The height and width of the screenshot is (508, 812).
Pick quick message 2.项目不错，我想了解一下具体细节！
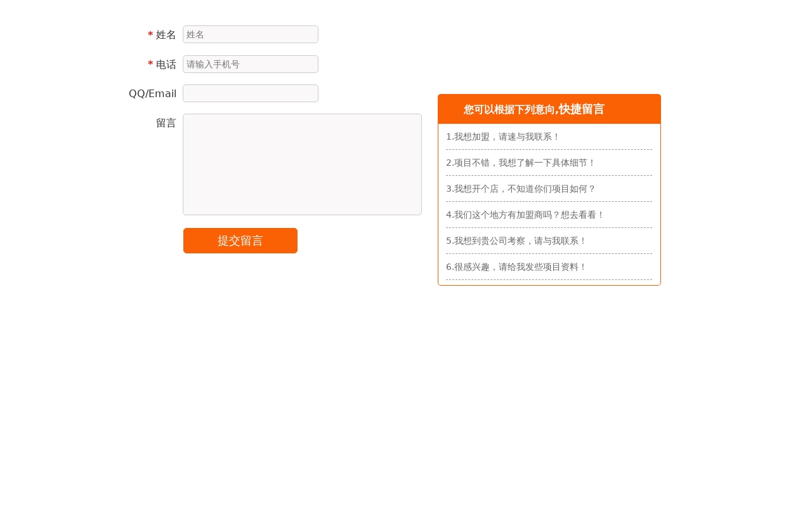[549, 163]
